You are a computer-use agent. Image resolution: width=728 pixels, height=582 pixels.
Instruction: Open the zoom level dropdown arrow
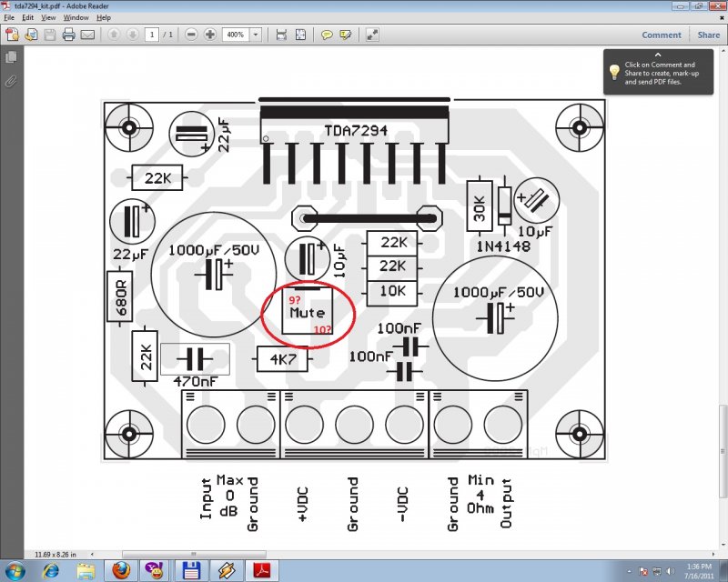[256, 35]
